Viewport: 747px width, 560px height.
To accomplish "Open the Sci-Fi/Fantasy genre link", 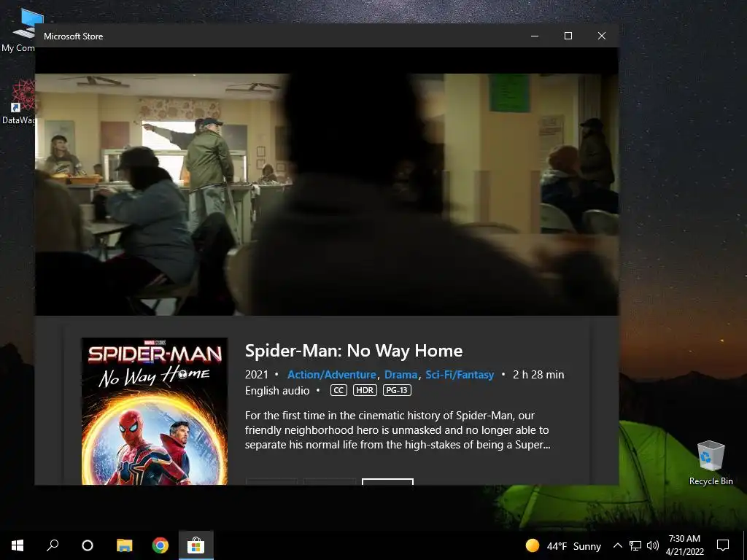I will point(460,375).
